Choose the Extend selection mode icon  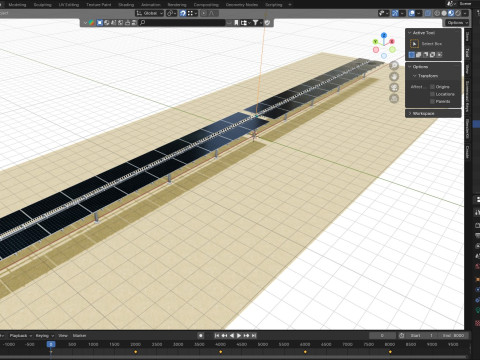419,55
